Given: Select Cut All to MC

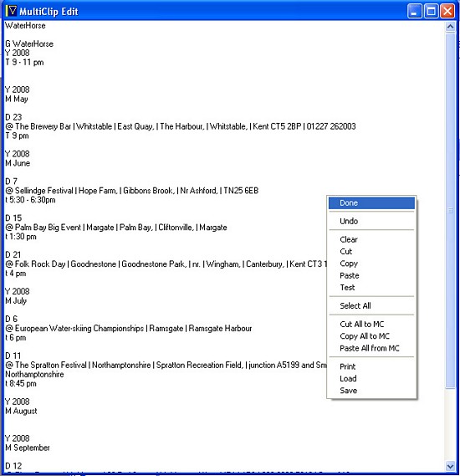Looking at the screenshot, I should click(371, 325).
